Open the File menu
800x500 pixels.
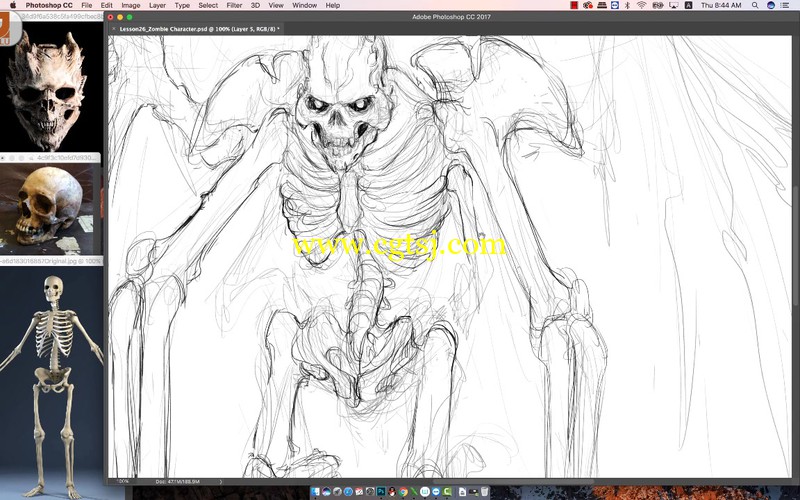(87, 5)
